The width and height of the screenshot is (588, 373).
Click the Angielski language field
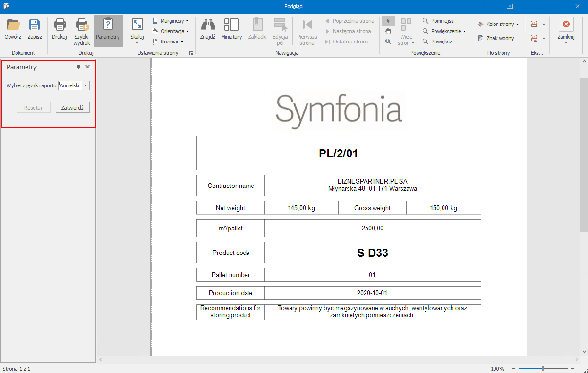70,85
